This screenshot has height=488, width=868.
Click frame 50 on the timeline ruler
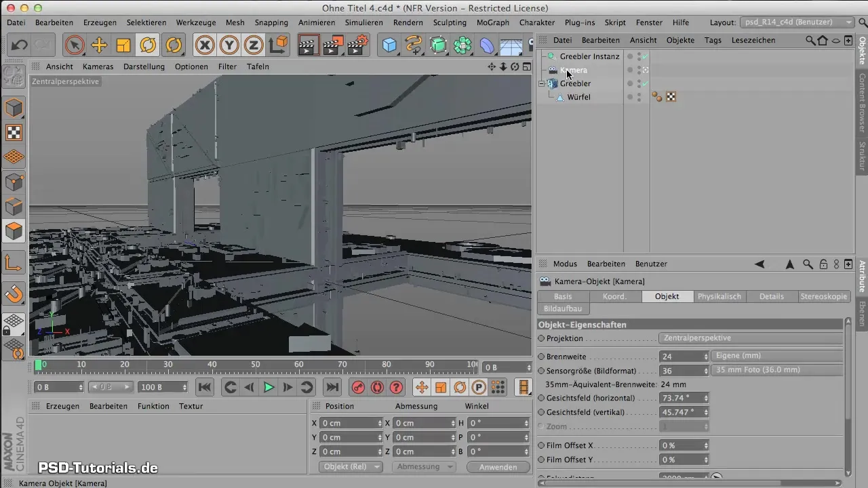point(255,365)
